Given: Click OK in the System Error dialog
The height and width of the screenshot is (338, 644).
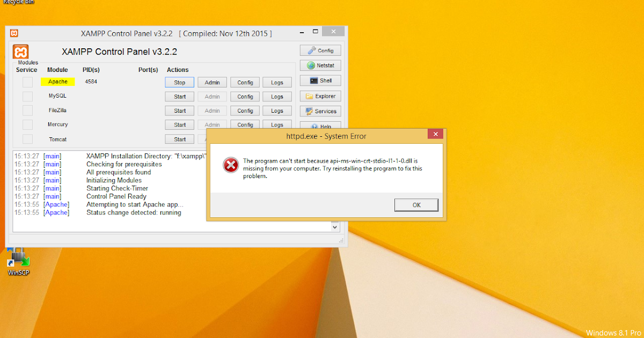Looking at the screenshot, I should (x=416, y=205).
